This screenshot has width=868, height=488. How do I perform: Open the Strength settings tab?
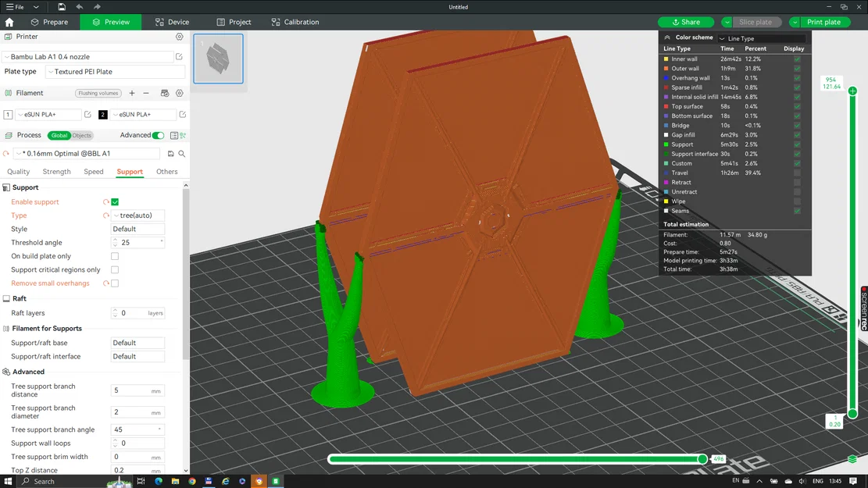(56, 172)
